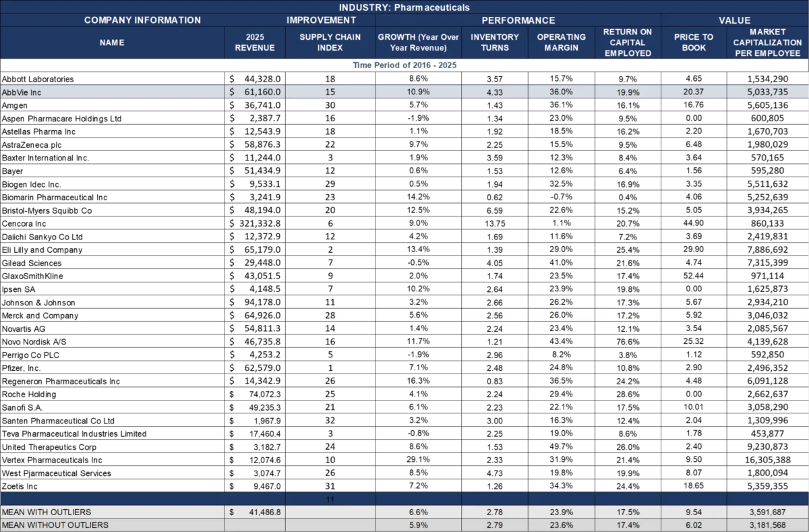Click Pfizer, Inc. name cell
Viewport: 809px width, 532px height.
[112, 368]
